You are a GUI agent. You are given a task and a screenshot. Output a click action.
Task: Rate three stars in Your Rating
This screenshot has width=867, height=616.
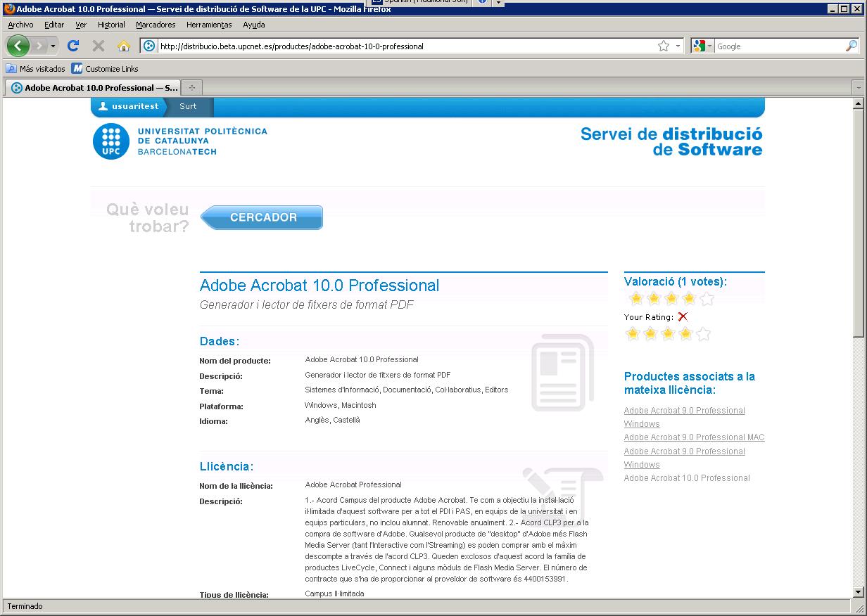point(668,334)
